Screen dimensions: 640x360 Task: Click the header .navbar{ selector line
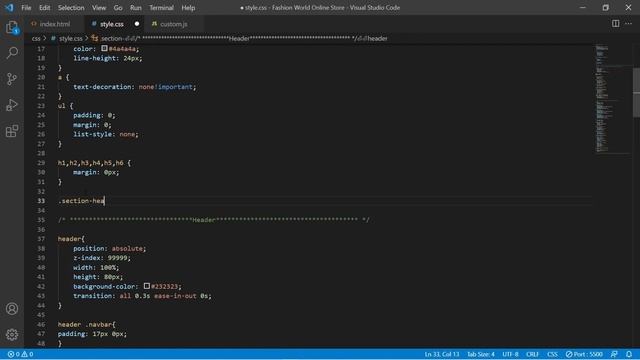(87, 324)
